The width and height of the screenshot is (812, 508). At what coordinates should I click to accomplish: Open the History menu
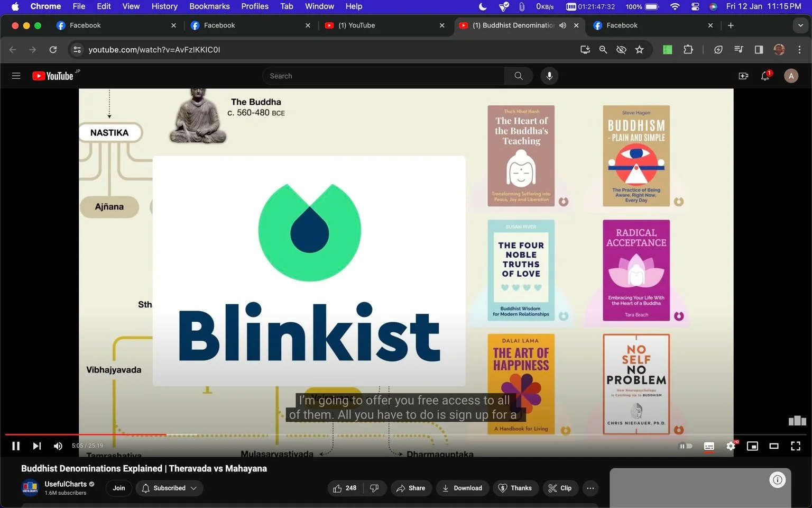pyautogui.click(x=164, y=6)
